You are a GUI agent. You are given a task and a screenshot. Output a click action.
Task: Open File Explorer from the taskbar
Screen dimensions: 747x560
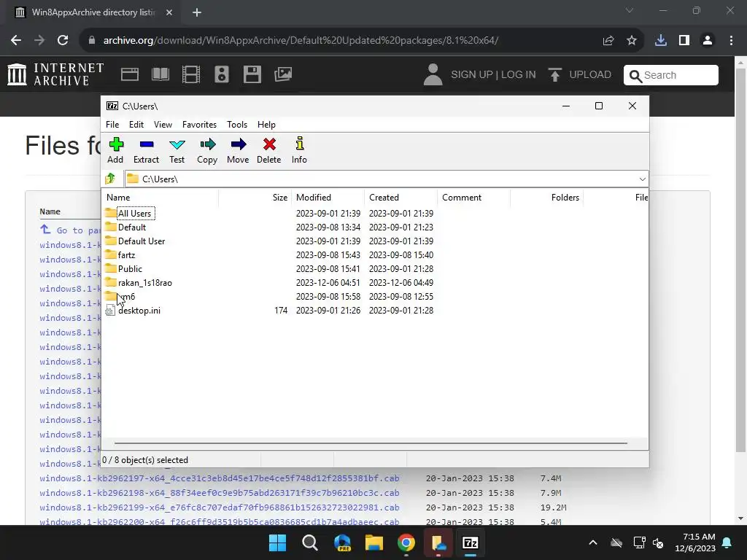point(374,542)
